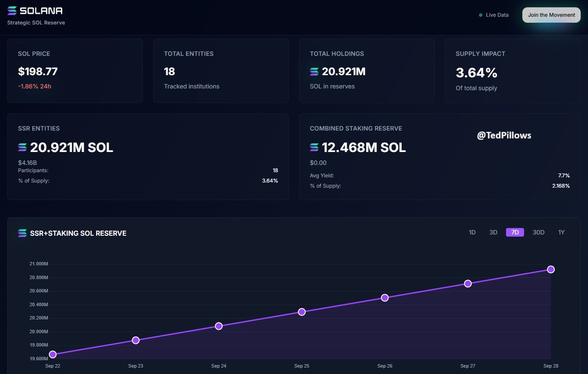This screenshot has height=374, width=588.
Task: Click Solana icon next to chart title
Action: 22,233
